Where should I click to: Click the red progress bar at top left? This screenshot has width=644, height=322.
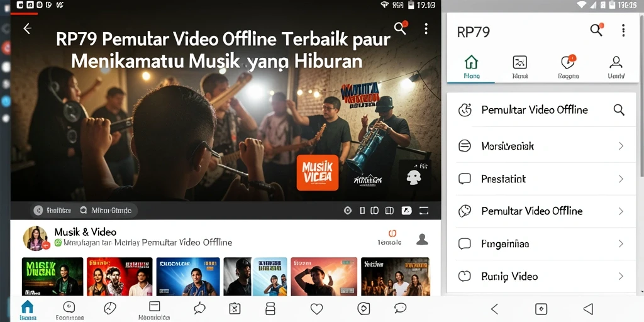25,14
